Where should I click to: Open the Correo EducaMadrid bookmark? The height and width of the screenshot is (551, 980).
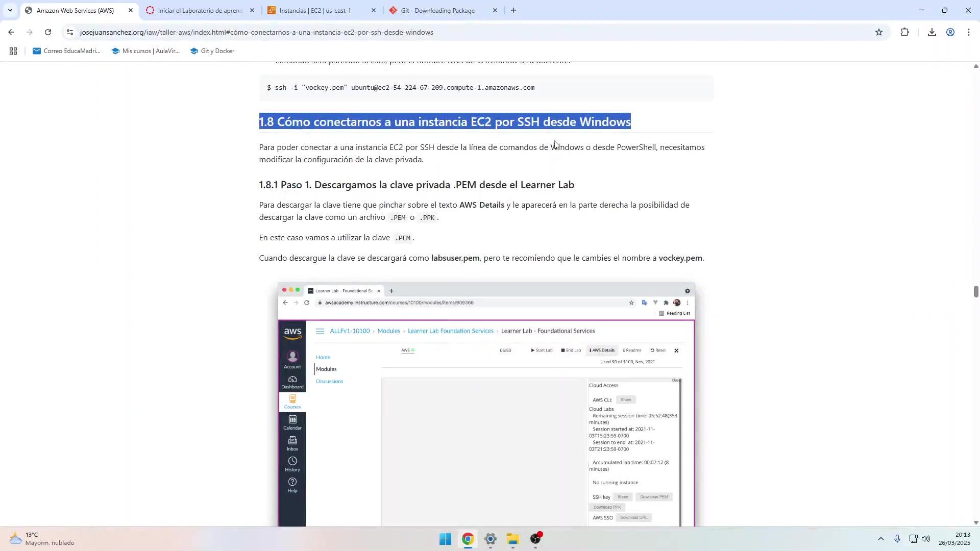[66, 51]
